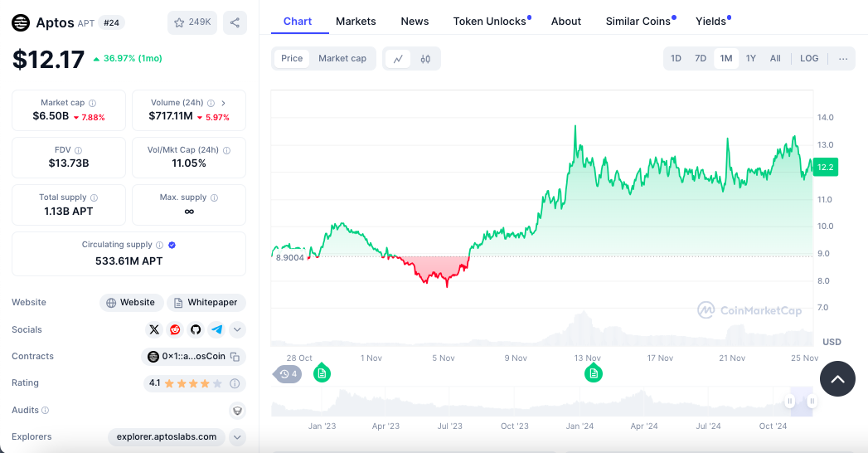Click the #24 rank badge

pos(111,23)
